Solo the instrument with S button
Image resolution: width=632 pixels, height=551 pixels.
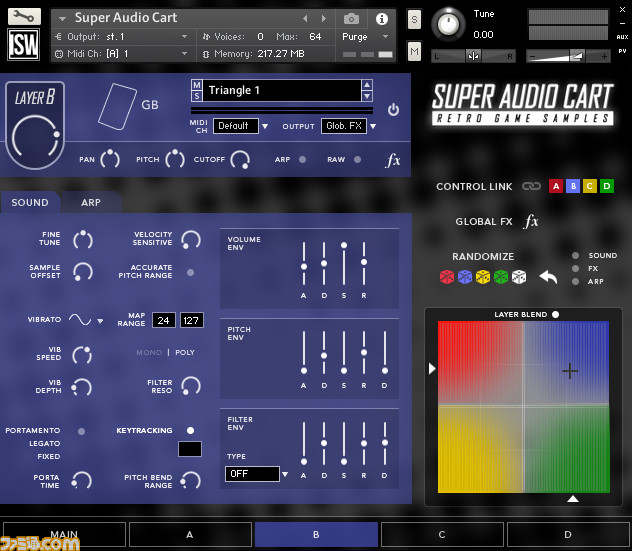click(414, 19)
